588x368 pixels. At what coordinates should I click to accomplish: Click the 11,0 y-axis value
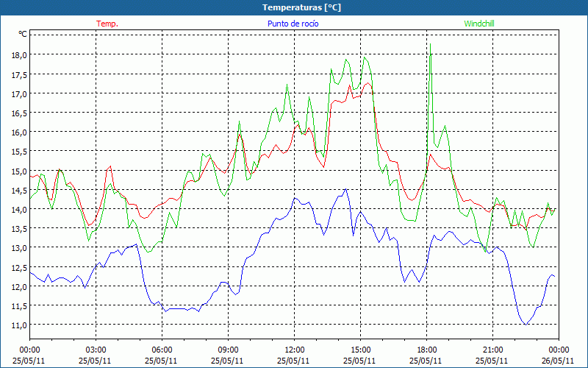click(20, 325)
